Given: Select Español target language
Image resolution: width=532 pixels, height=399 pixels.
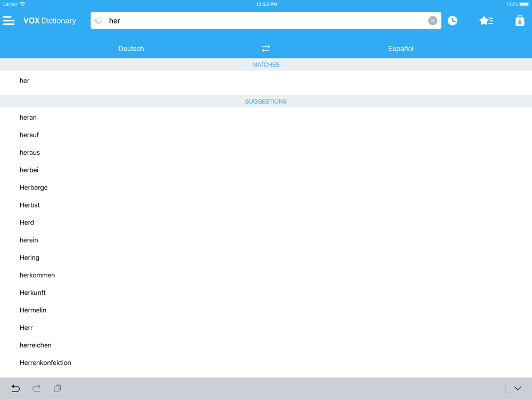Looking at the screenshot, I should click(x=401, y=48).
